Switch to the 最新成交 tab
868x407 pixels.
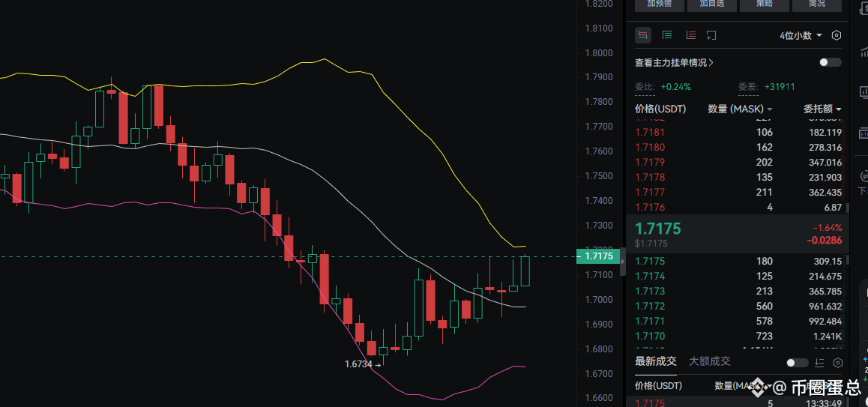point(655,361)
